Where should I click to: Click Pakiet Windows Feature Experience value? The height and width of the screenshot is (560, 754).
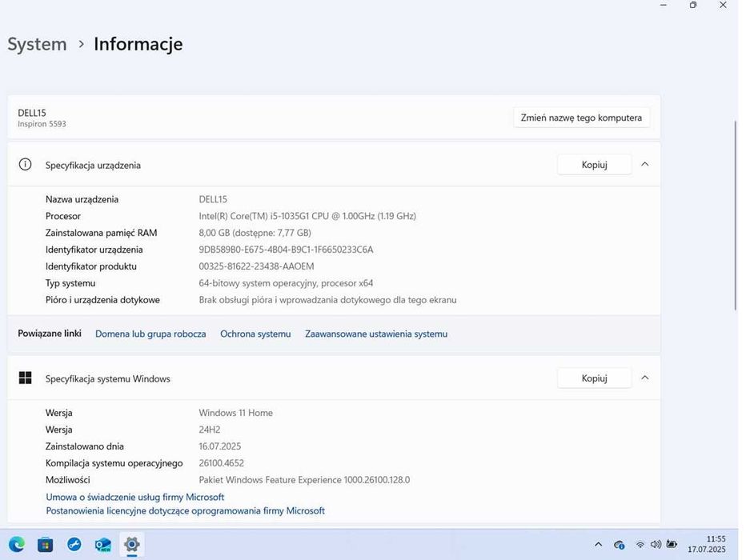tap(304, 480)
